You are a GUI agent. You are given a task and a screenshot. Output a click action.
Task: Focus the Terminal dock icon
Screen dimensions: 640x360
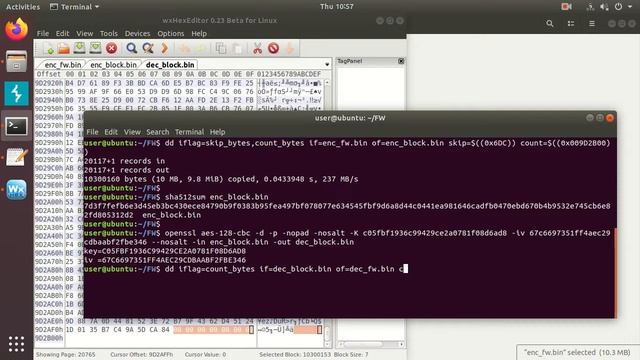coord(16,126)
